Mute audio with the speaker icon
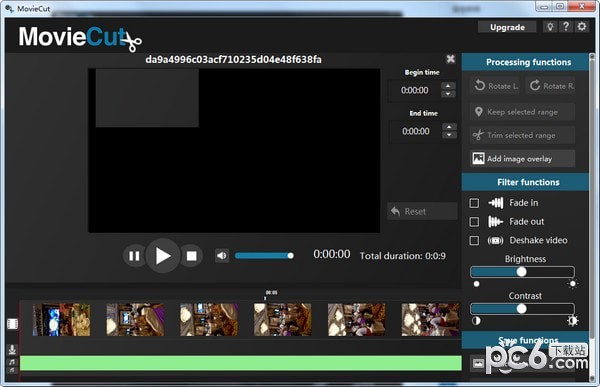This screenshot has height=387, width=600. [222, 256]
